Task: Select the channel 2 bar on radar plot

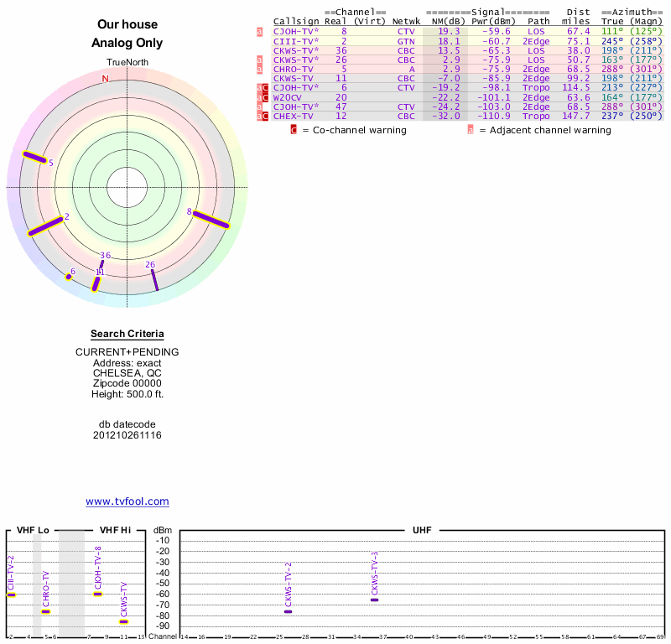Action: [46, 226]
